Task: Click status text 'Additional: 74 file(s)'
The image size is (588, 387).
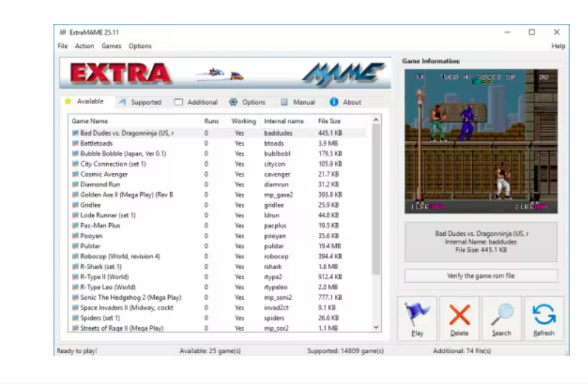Action: 462,351
